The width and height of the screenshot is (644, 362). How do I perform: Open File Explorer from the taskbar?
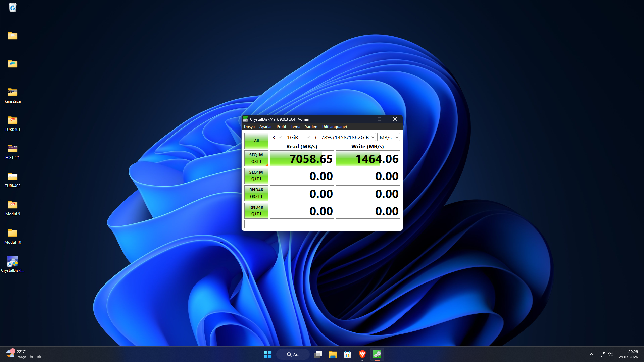[333, 354]
